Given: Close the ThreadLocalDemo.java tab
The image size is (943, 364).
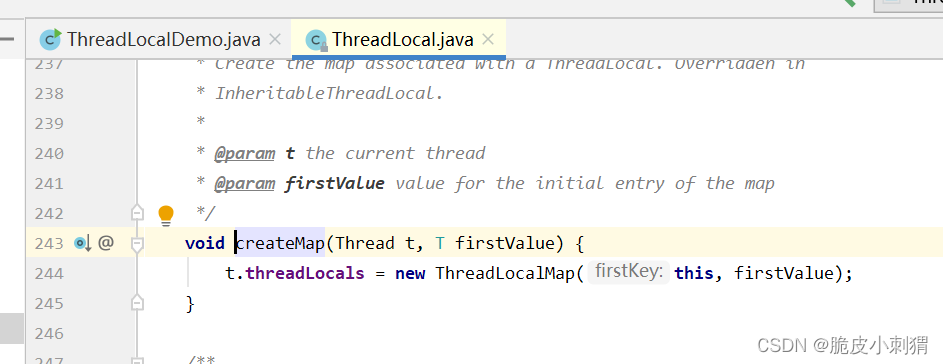Looking at the screenshot, I should tap(275, 40).
